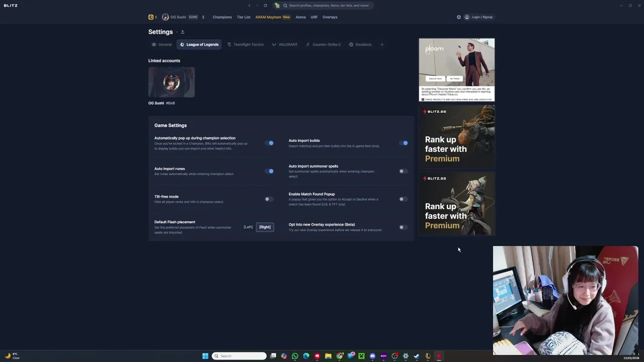Click the OG Sushi linked account thumbnail

point(172,82)
